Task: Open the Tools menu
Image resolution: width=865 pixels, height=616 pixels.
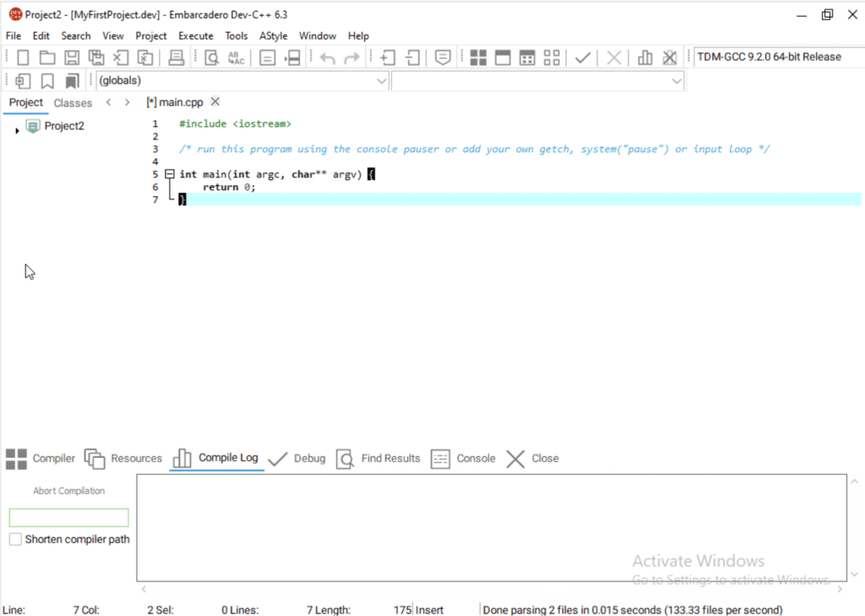Action: point(237,35)
